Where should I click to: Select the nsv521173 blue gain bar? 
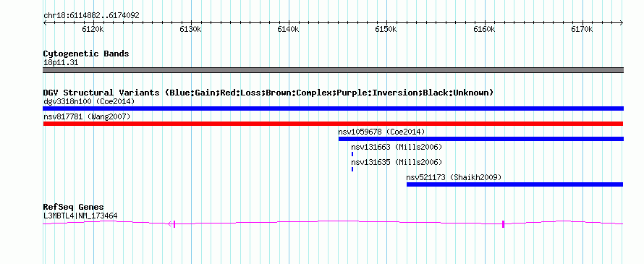pos(515,184)
